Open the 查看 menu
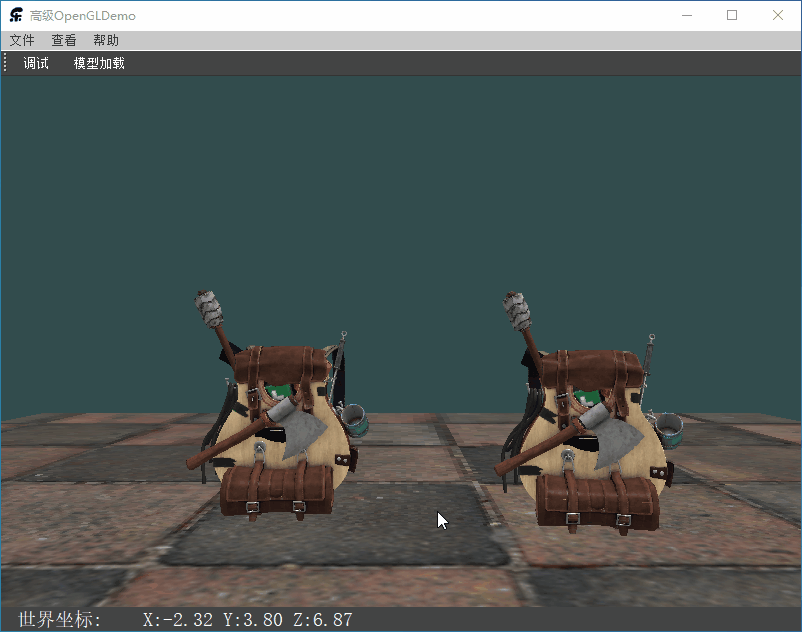802x632 pixels. (64, 40)
